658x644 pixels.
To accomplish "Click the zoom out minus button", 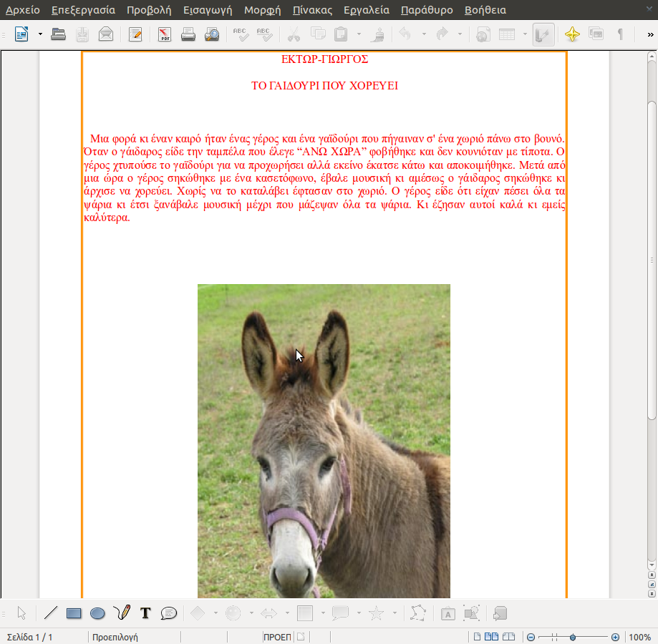I will point(531,638).
